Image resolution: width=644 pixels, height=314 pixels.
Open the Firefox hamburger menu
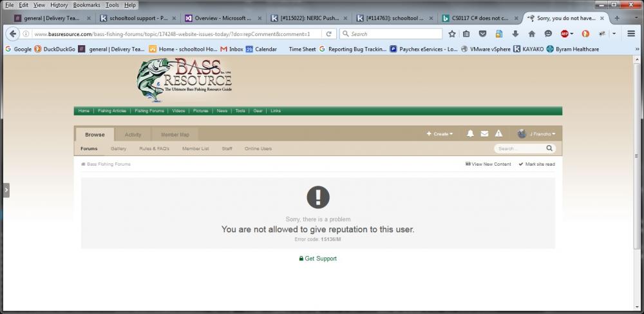tap(631, 34)
